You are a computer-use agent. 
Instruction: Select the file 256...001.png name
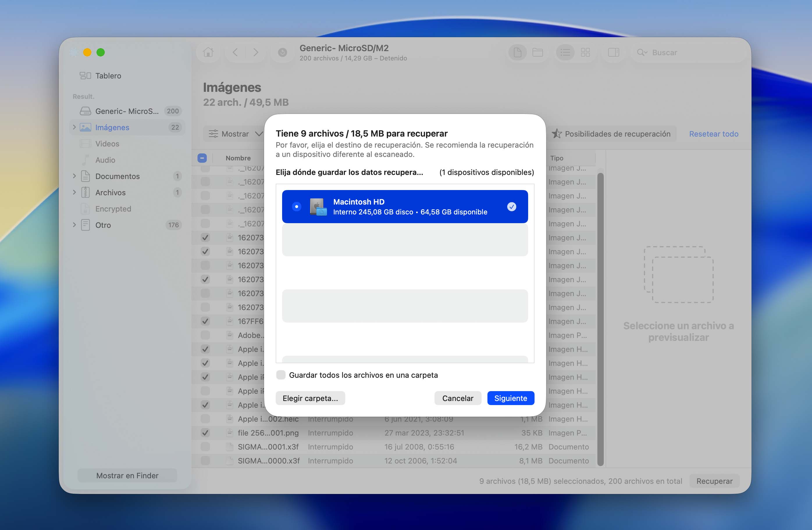[x=268, y=433]
